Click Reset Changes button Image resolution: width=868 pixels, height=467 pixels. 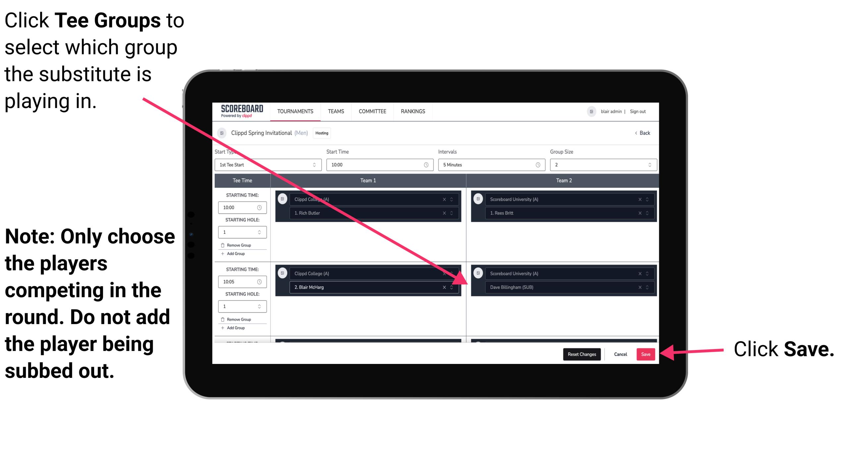click(x=581, y=354)
